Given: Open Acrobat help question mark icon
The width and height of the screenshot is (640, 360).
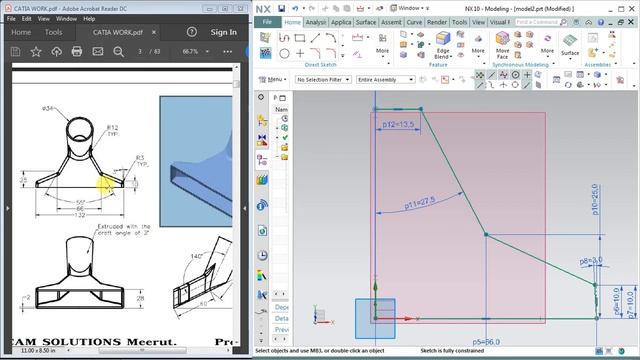Looking at the screenshot, I should tap(191, 32).
